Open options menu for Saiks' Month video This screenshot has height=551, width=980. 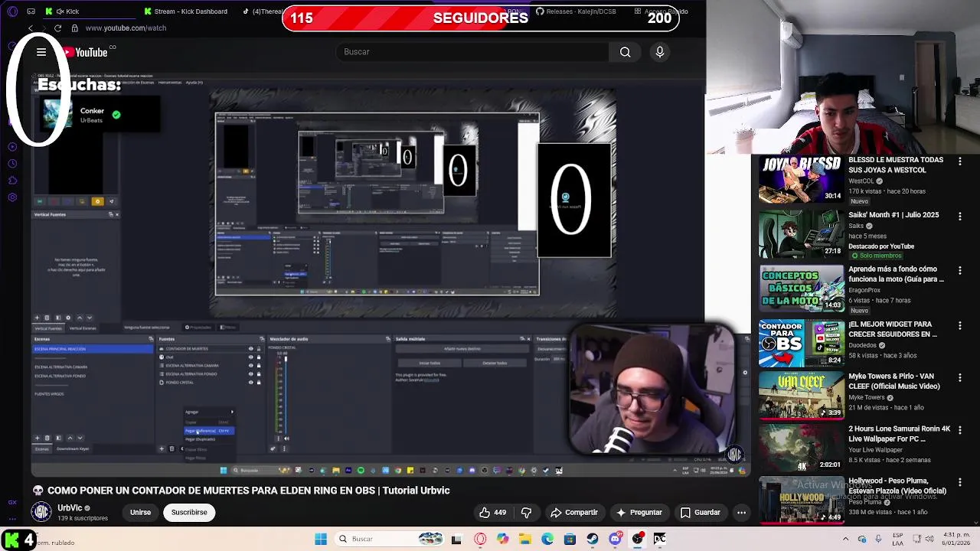959,217
